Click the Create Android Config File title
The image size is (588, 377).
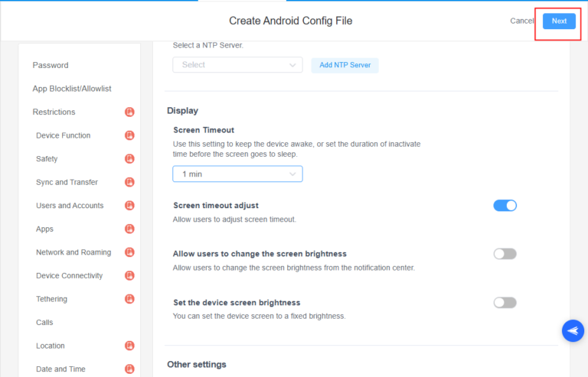[291, 21]
